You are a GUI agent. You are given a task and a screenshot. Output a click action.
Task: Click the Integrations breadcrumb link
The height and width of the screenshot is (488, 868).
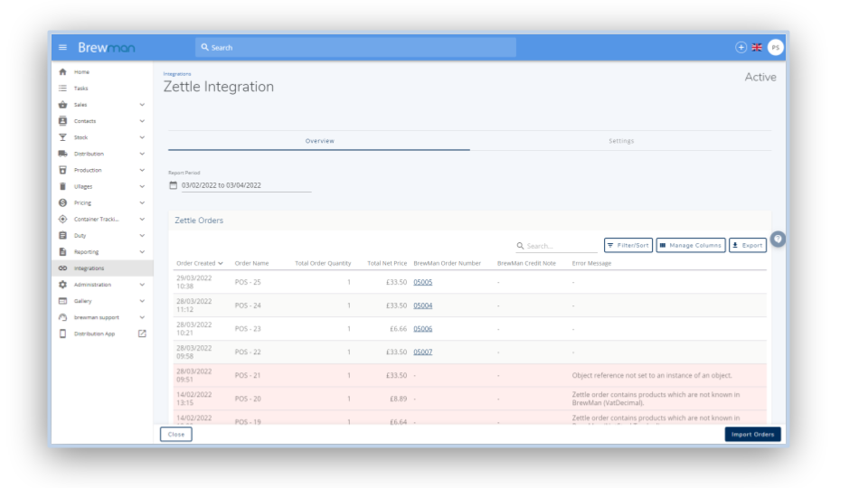tap(177, 73)
